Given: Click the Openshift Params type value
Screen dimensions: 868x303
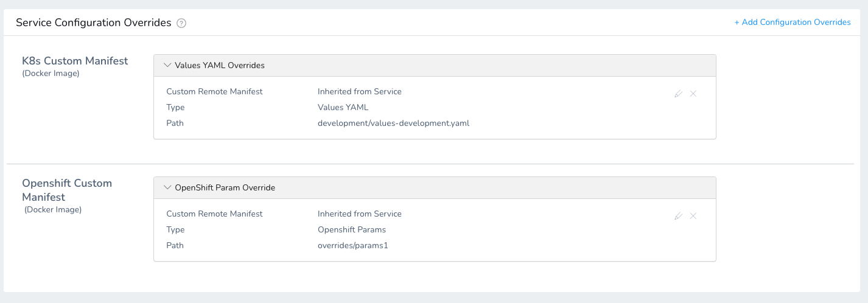Looking at the screenshot, I should pyautogui.click(x=352, y=229).
